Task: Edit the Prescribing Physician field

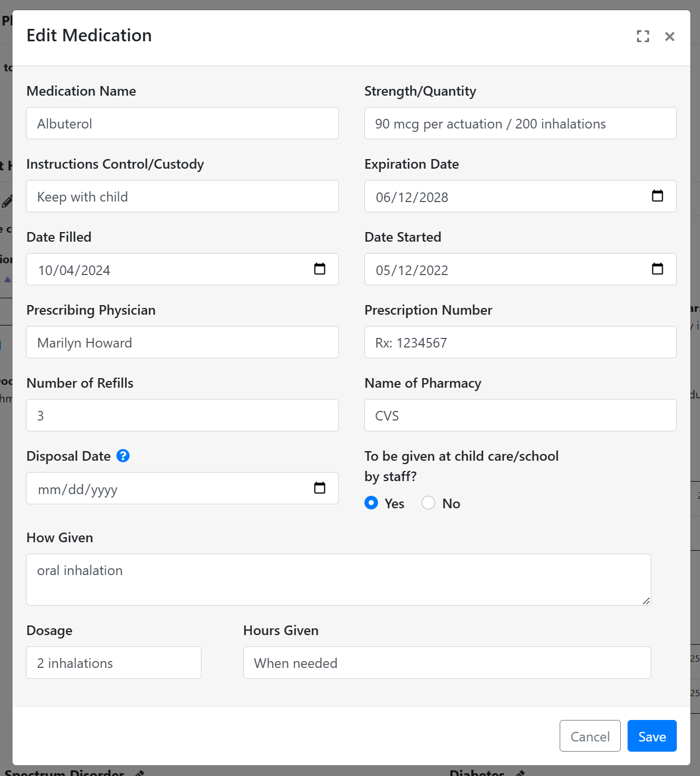Action: [x=182, y=342]
